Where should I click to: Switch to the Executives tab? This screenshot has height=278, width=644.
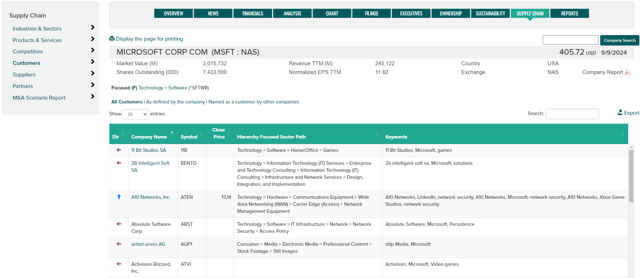pos(411,13)
